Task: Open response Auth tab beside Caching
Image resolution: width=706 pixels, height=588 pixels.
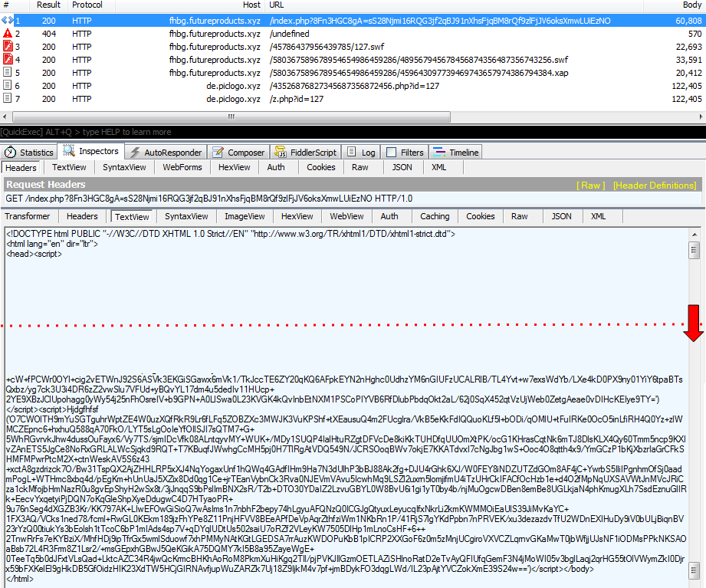Action: (389, 216)
